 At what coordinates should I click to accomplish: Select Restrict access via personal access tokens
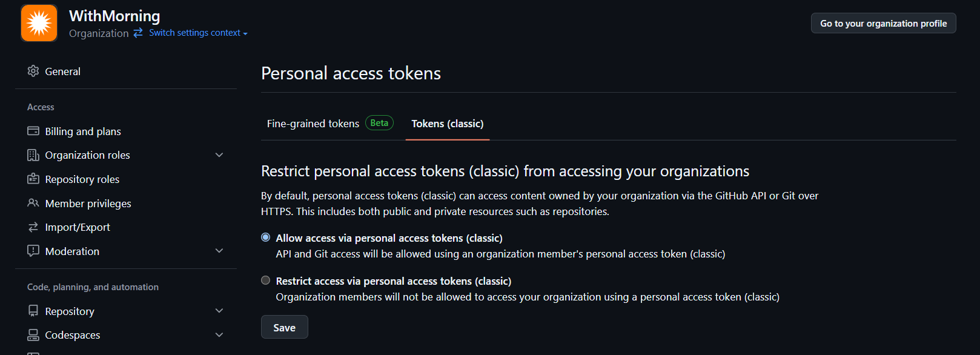point(265,280)
